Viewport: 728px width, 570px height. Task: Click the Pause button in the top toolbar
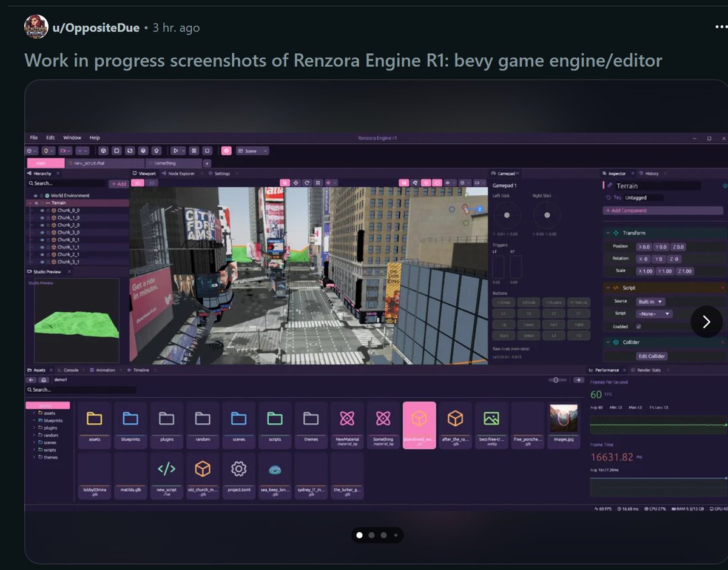(194, 150)
